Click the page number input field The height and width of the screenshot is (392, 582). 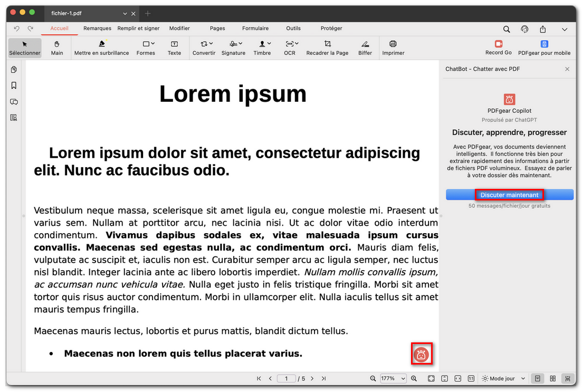[x=286, y=378]
